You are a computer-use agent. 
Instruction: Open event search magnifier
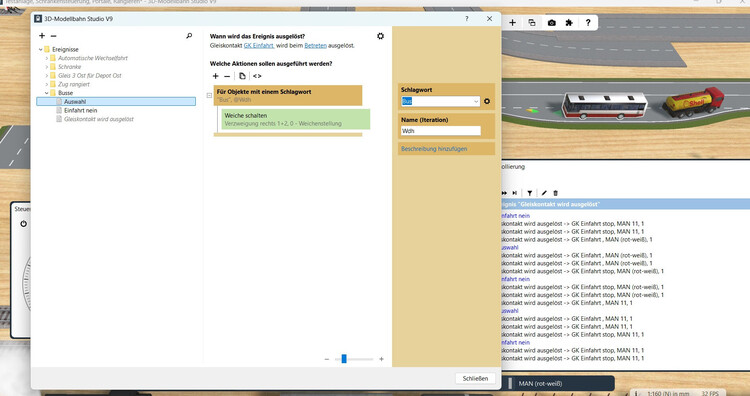(189, 36)
